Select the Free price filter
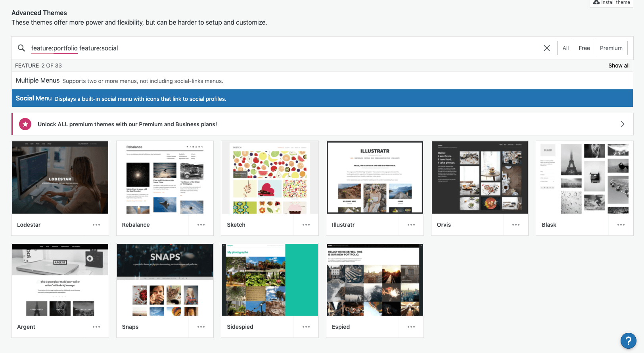Image resolution: width=644 pixels, height=353 pixels. tap(584, 48)
